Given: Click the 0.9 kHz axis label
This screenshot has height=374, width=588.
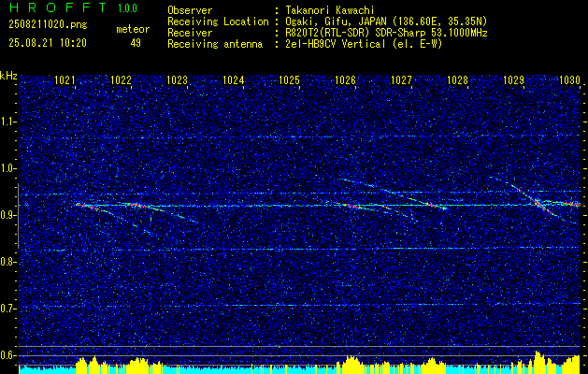Looking at the screenshot, I should pos(7,215).
